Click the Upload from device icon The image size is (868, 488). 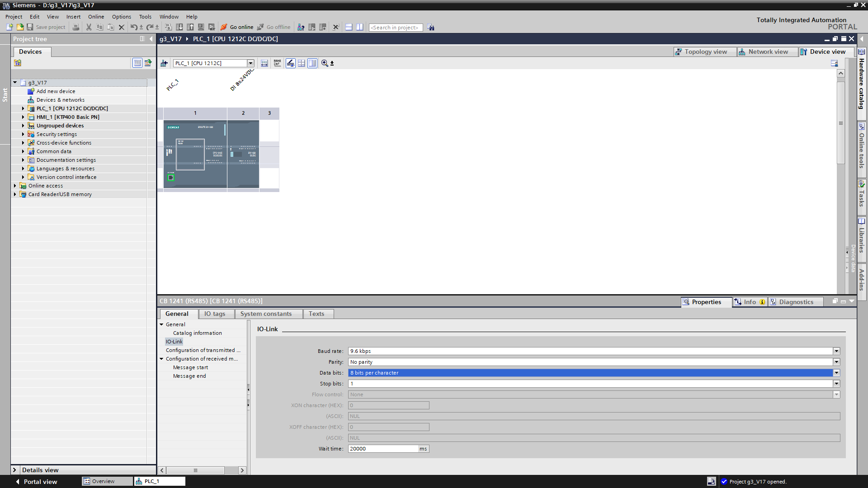coord(190,27)
